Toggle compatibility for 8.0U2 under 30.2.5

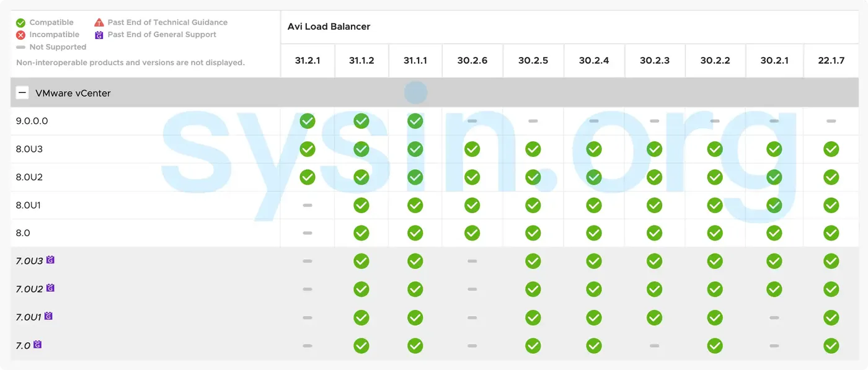pos(533,177)
